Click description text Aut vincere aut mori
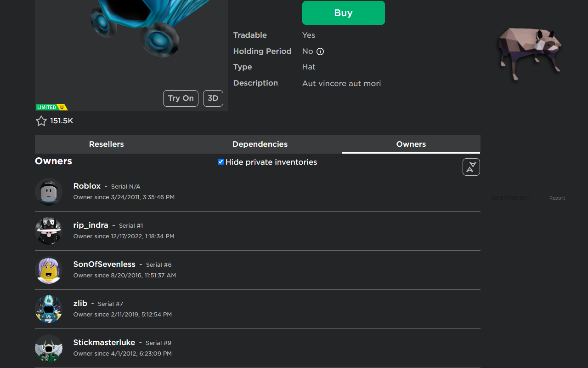Image resolution: width=588 pixels, height=368 pixels. [341, 83]
